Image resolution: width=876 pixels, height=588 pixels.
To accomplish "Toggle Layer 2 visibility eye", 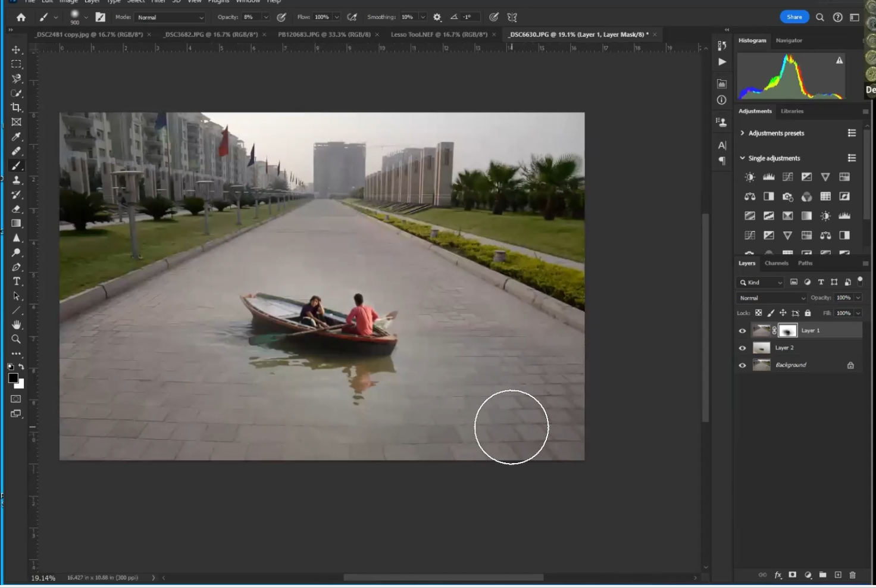I will 742,348.
